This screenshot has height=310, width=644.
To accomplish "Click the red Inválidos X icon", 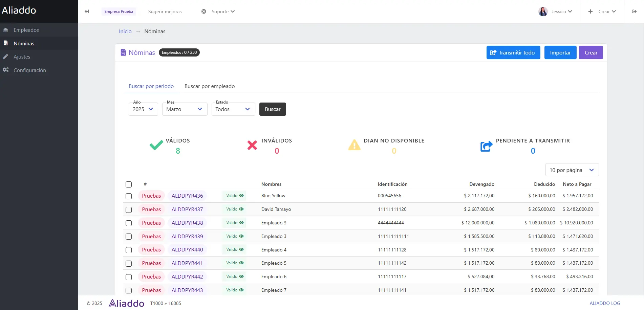I will (252, 146).
